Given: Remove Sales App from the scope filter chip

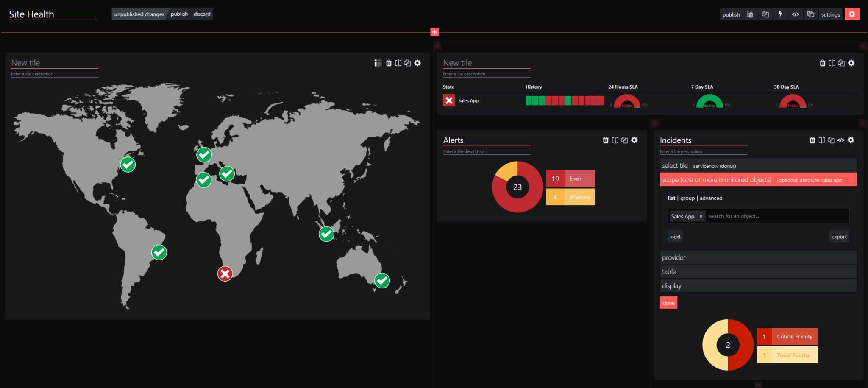Looking at the screenshot, I should click(701, 216).
